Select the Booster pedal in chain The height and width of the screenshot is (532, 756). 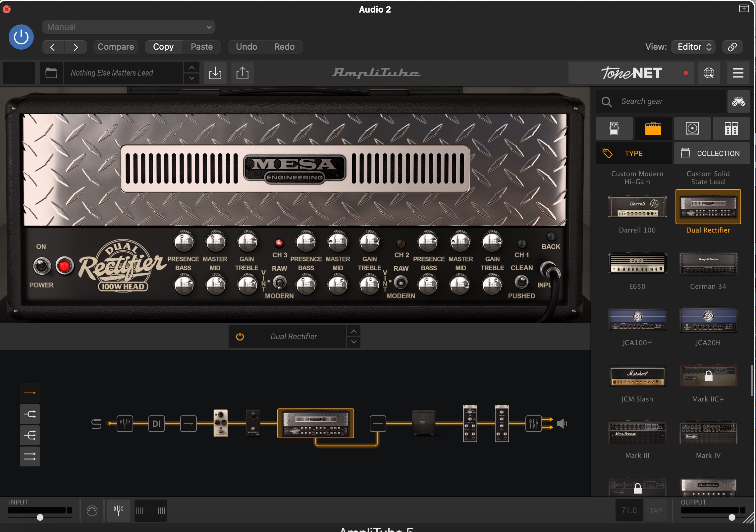click(253, 423)
